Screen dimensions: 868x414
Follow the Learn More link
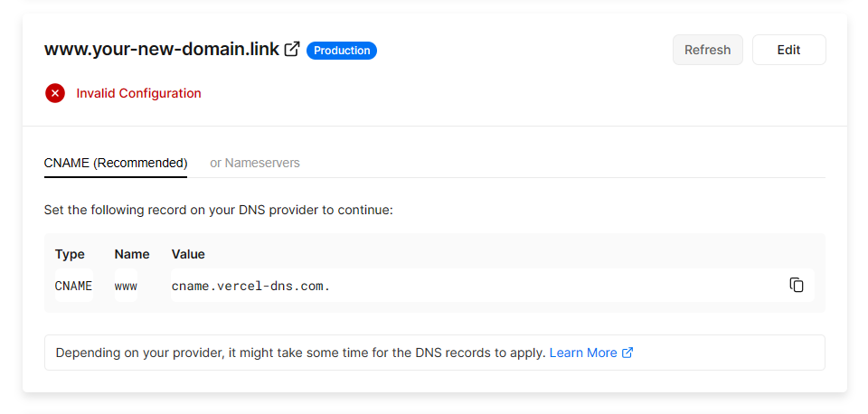pos(582,353)
